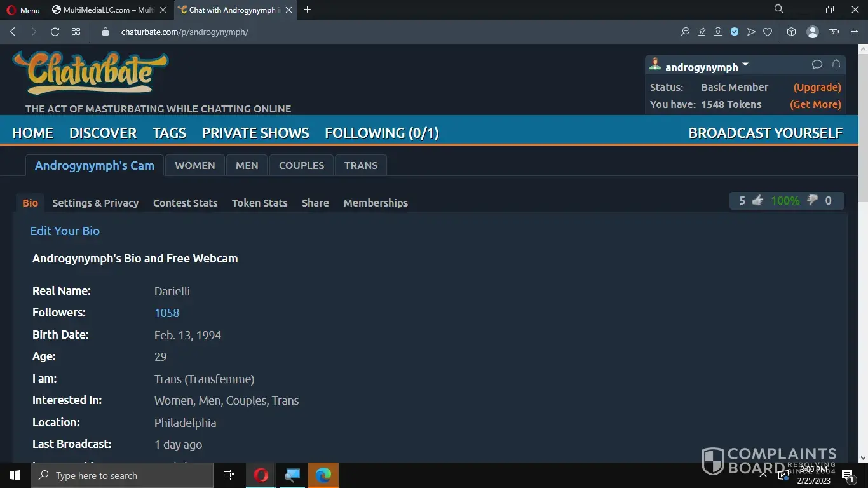
Task: Click the thumbs down rating icon
Action: pos(812,201)
